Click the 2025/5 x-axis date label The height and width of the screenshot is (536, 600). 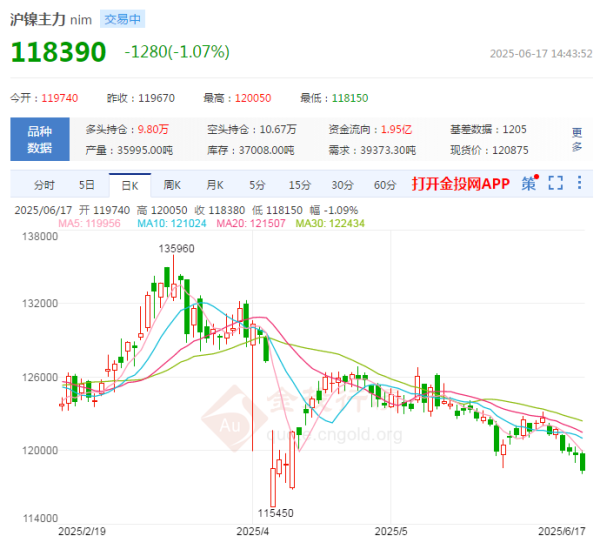click(x=391, y=531)
